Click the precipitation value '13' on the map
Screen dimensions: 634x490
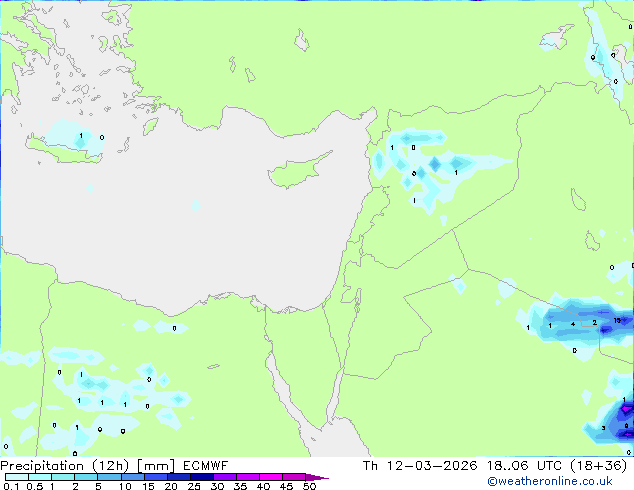(x=617, y=320)
